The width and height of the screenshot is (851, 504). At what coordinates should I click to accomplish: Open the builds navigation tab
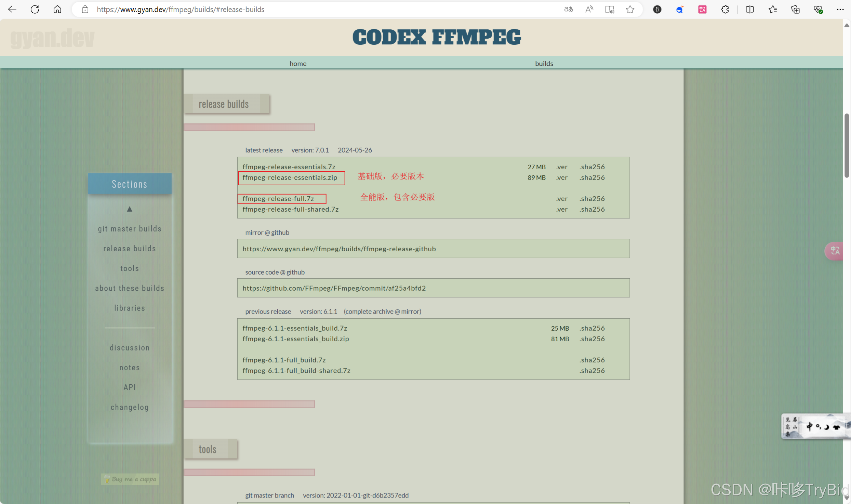(x=544, y=64)
